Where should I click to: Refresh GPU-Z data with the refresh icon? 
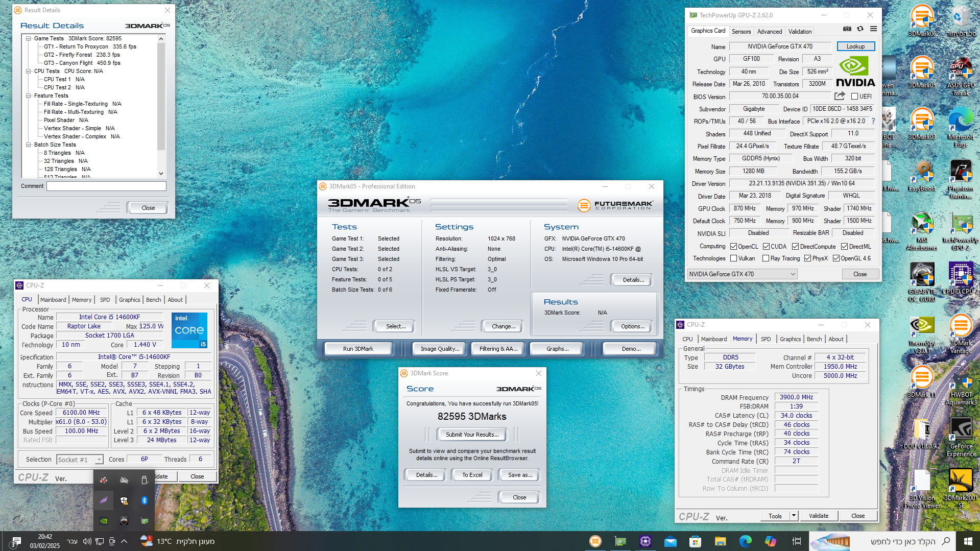861,29
